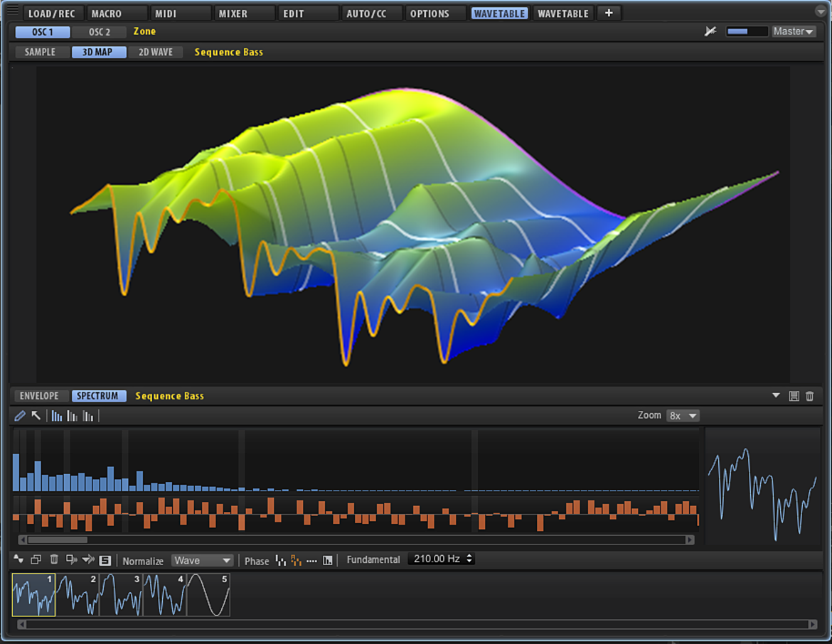The width and height of the screenshot is (832, 644).
Task: Click the tool icon left of Master
Action: coord(710,31)
